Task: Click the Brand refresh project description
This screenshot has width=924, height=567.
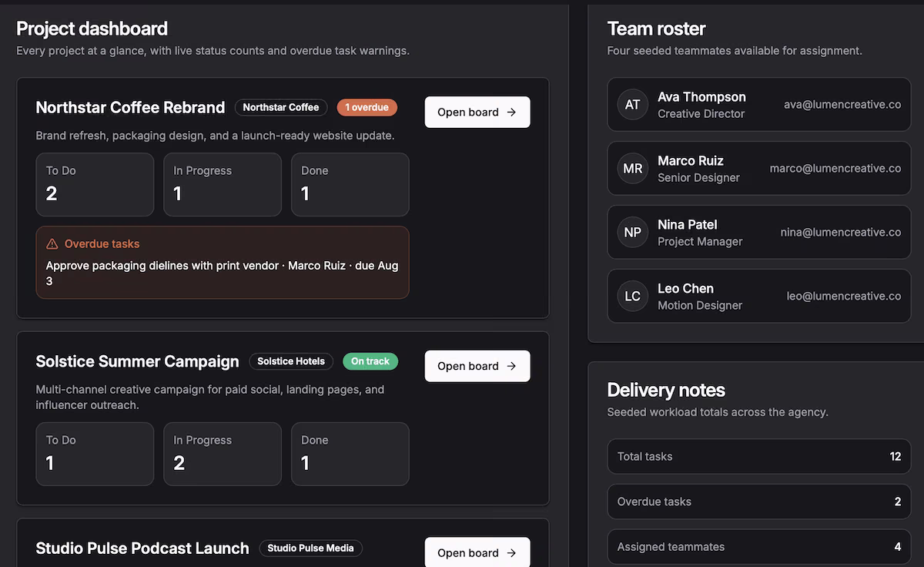Action: [216, 136]
